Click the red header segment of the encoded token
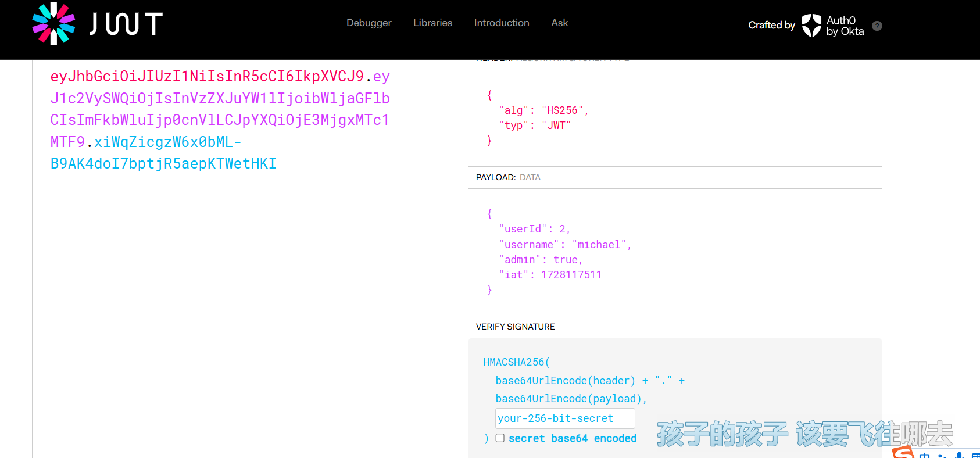The width and height of the screenshot is (980, 458). pos(207,76)
